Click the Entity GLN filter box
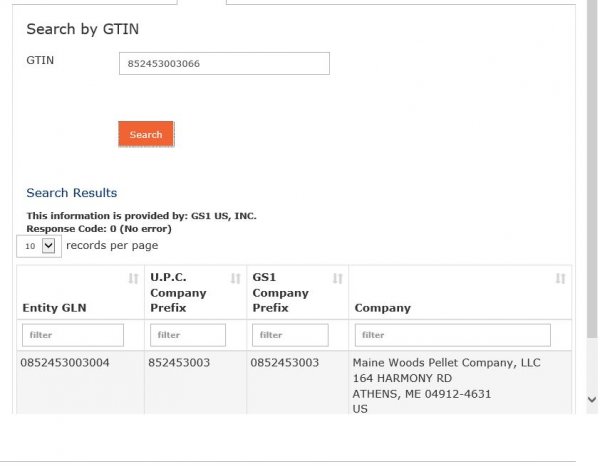This screenshot has height=466, width=600. [73, 335]
